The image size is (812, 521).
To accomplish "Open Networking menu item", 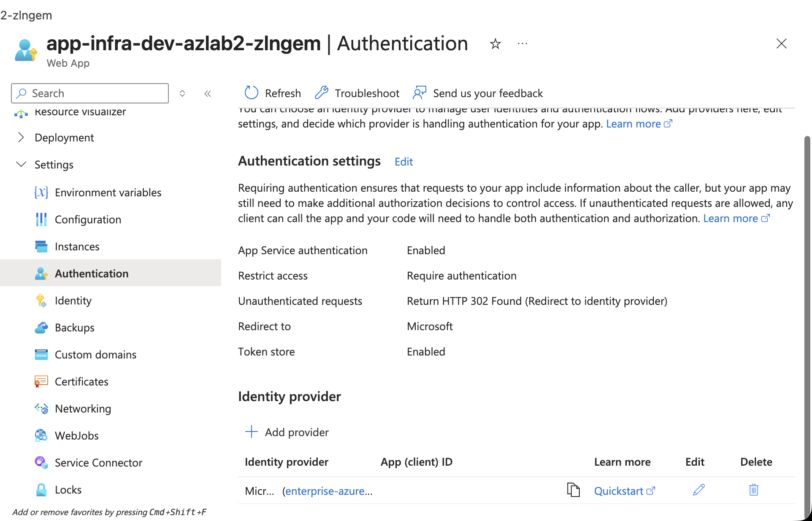I will (x=83, y=409).
